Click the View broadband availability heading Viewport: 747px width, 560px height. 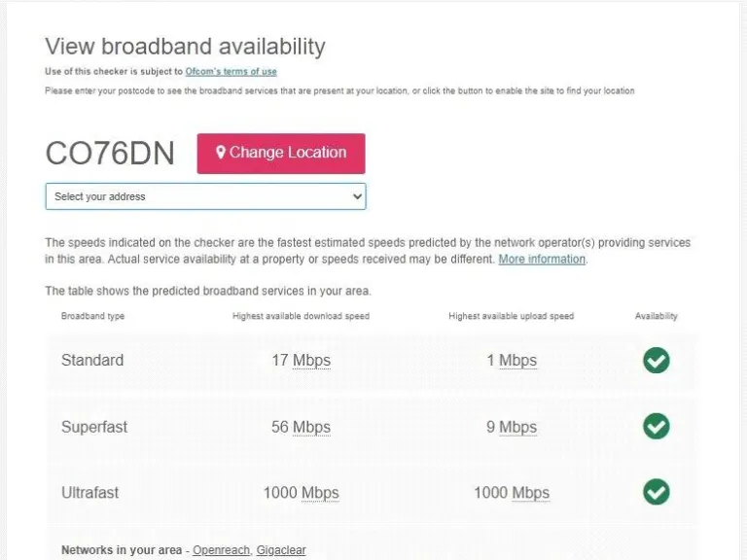(x=185, y=46)
